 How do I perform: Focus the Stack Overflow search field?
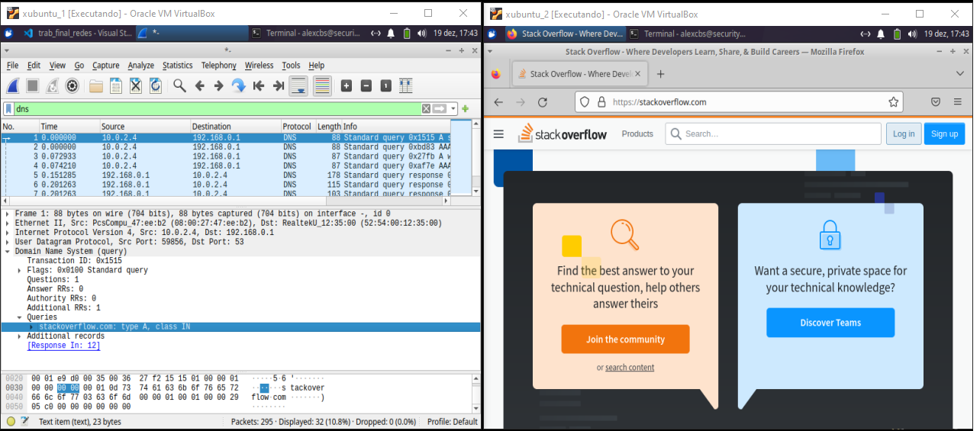(772, 134)
